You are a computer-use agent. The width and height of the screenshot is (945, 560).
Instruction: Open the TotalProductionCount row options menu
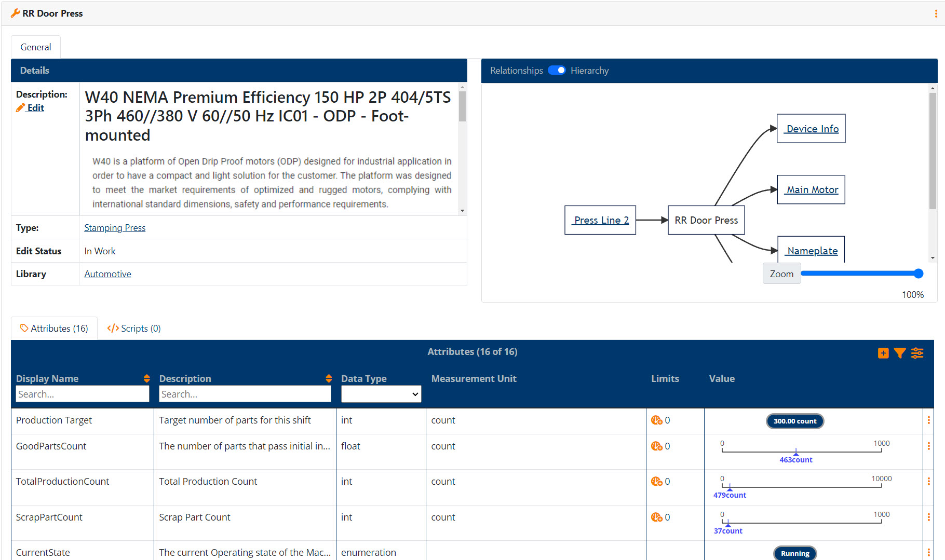coord(929,482)
